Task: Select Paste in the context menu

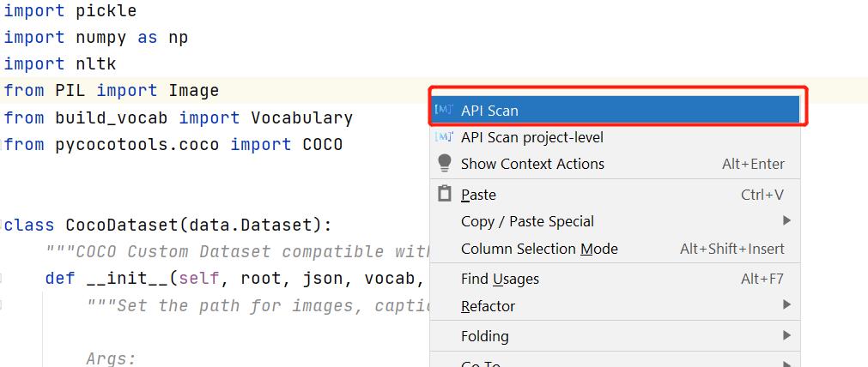Action: (x=478, y=195)
